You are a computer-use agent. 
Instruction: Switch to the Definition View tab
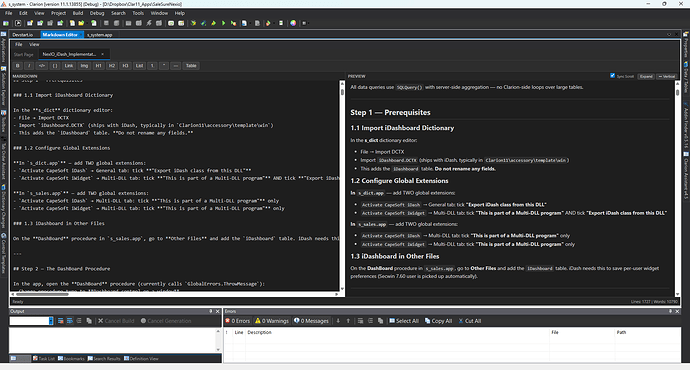click(x=141, y=359)
